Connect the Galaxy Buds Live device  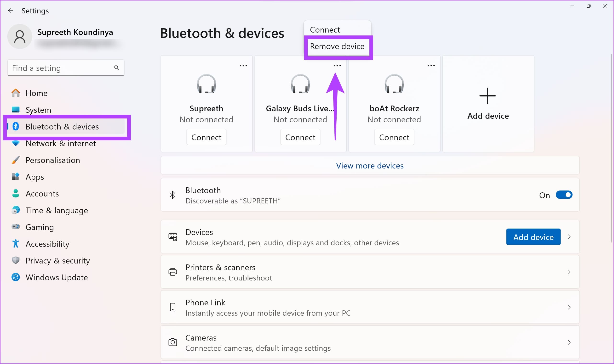[x=300, y=137]
